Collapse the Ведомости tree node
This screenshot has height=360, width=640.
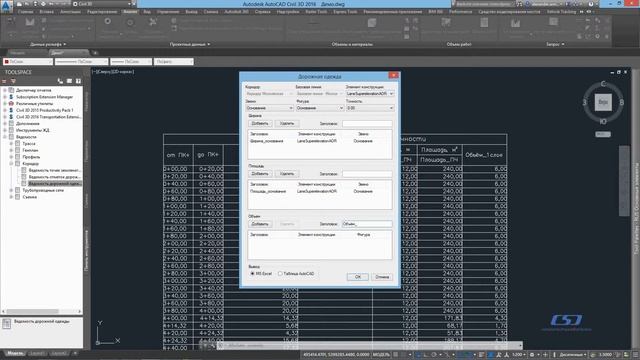click(5, 137)
